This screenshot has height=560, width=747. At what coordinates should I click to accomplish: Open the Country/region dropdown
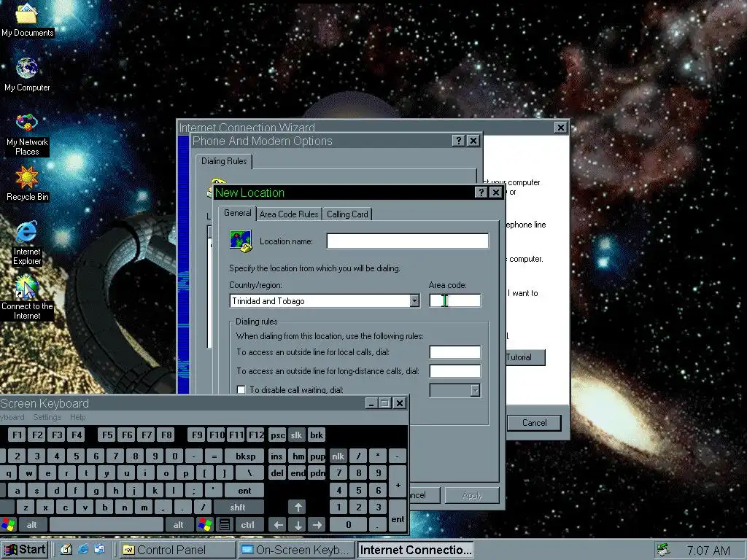click(414, 301)
